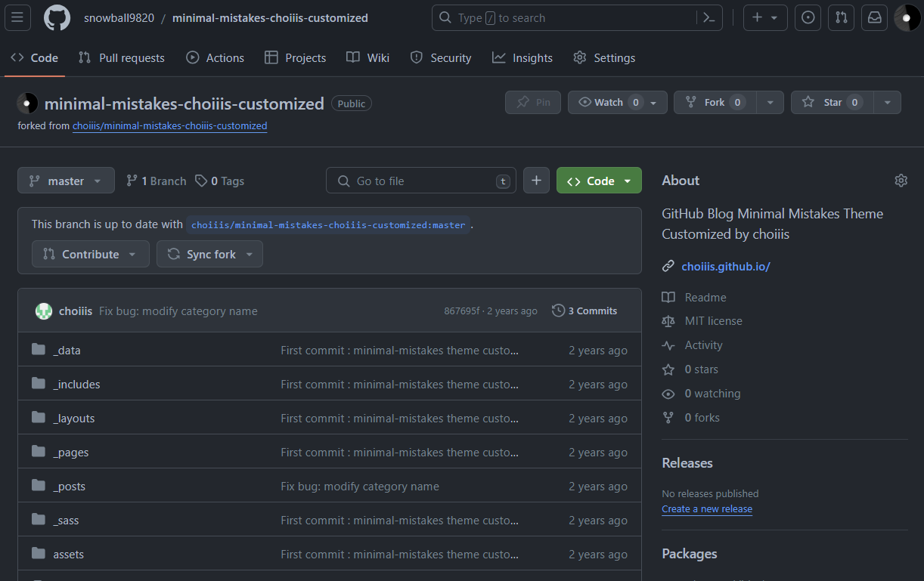This screenshot has height=581, width=924.
Task: Click the 0 watching link in About
Action: [x=701, y=394]
